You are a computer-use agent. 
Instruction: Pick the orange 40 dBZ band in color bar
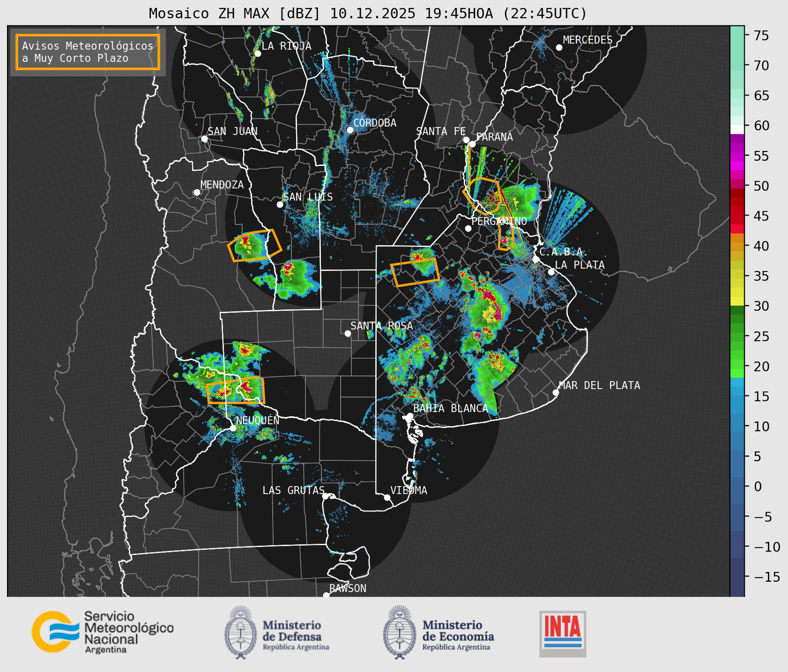point(737,238)
